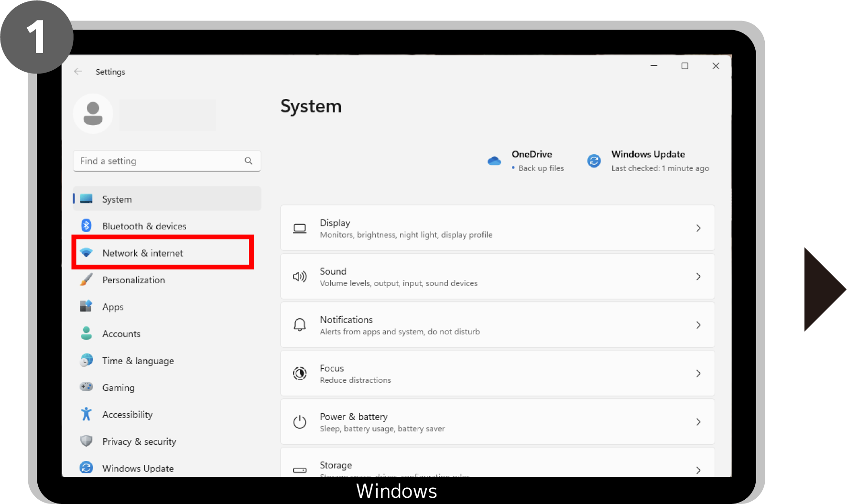Click the Gaming controller icon
Screen dimensions: 847x504
[x=87, y=387]
